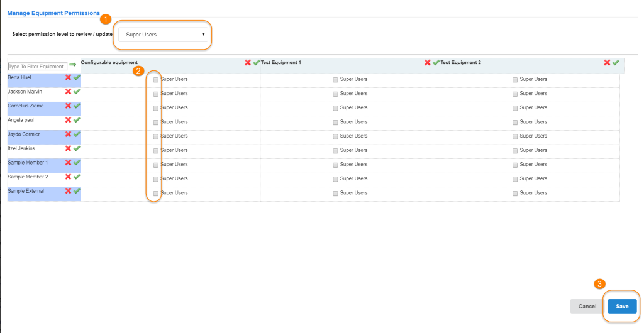Open the Super Users permission level dropdown

coord(163,35)
